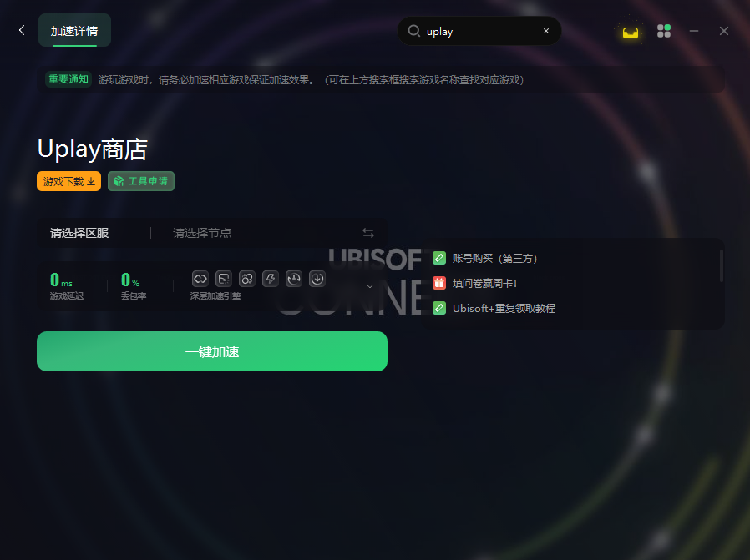
Task: Open the 账号购买（第三方）link
Action: pyautogui.click(x=494, y=259)
